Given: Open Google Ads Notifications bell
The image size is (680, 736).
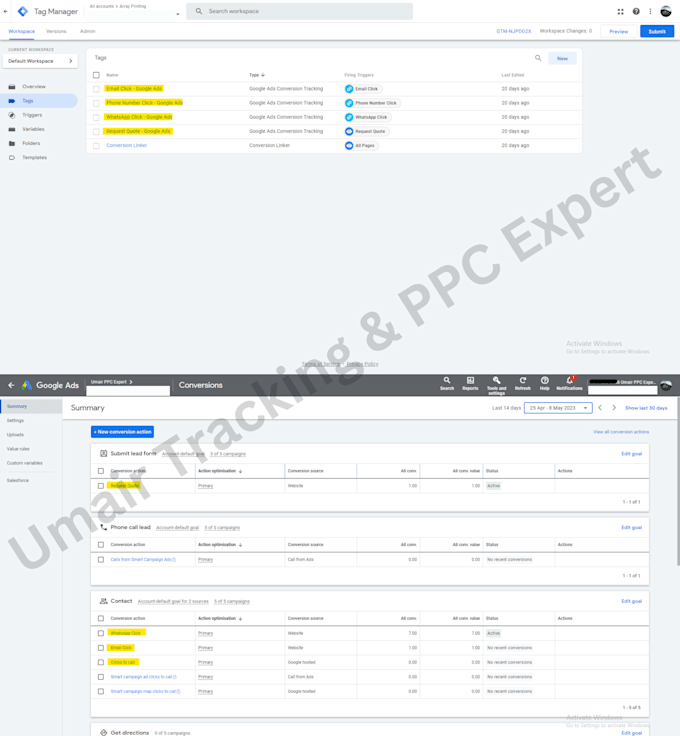Looking at the screenshot, I should click(569, 383).
